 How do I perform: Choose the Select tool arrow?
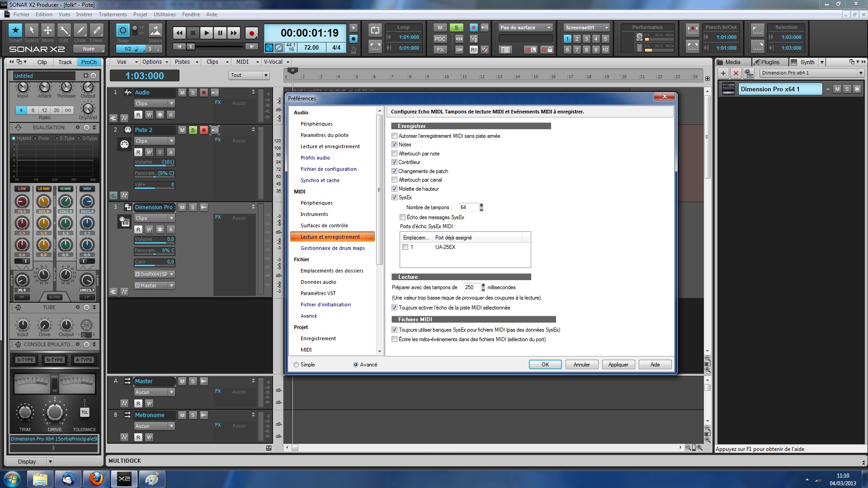pyautogui.click(x=32, y=30)
